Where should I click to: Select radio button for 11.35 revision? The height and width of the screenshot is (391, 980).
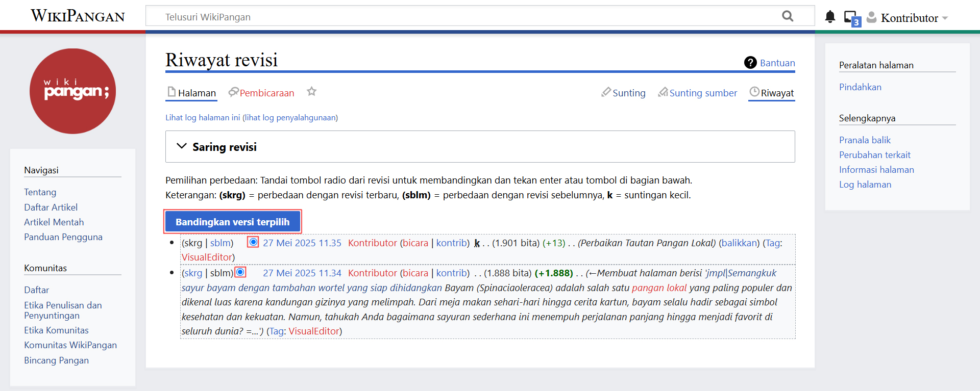point(253,242)
